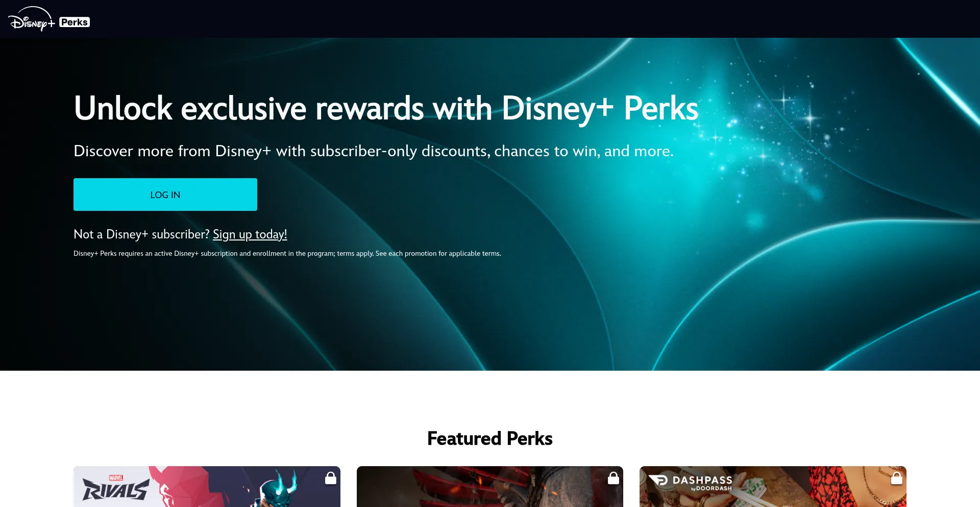This screenshot has height=507, width=980.
Task: Click the Perks badge beside Disney+ logo
Action: click(x=75, y=22)
